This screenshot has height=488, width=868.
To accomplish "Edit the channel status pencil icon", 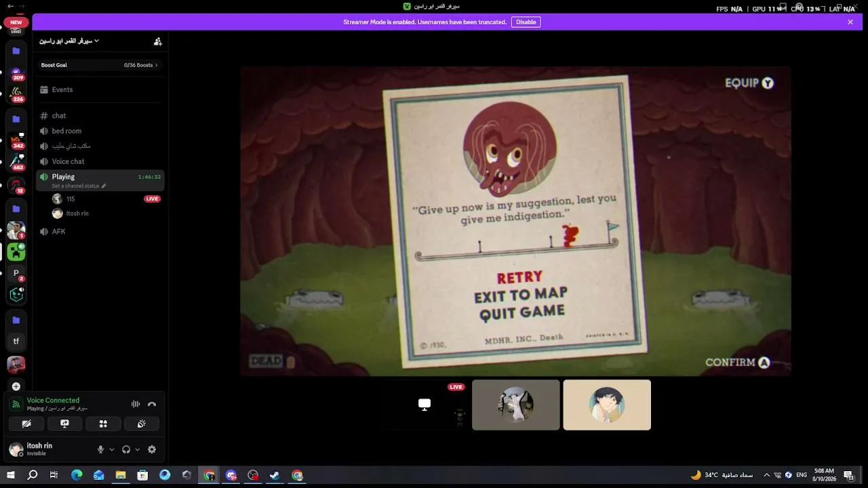I will tap(104, 186).
